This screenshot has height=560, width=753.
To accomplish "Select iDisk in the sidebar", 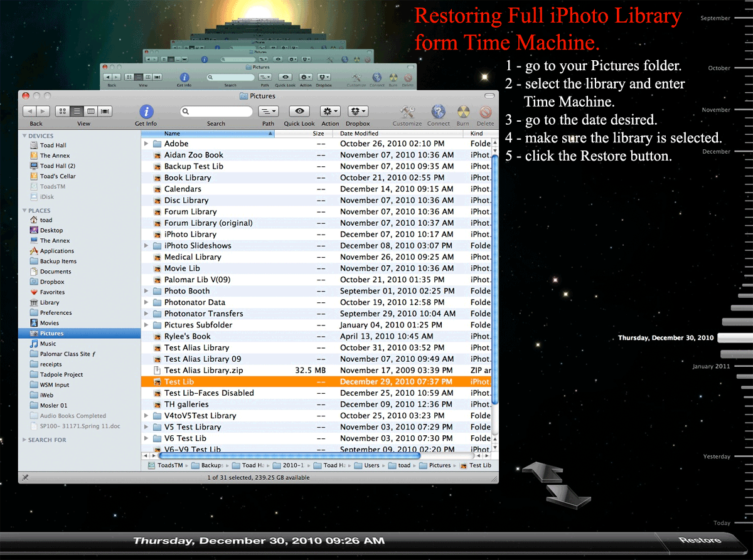I will [47, 197].
